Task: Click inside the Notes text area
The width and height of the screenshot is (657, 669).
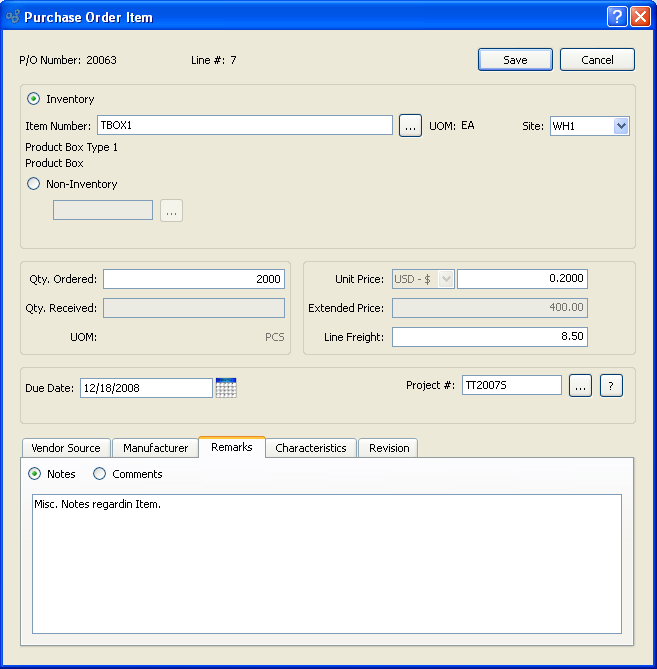Action: pyautogui.click(x=327, y=564)
